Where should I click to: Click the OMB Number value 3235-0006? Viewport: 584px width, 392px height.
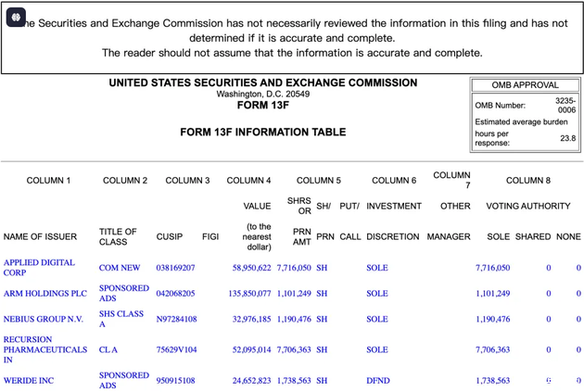[565, 105]
